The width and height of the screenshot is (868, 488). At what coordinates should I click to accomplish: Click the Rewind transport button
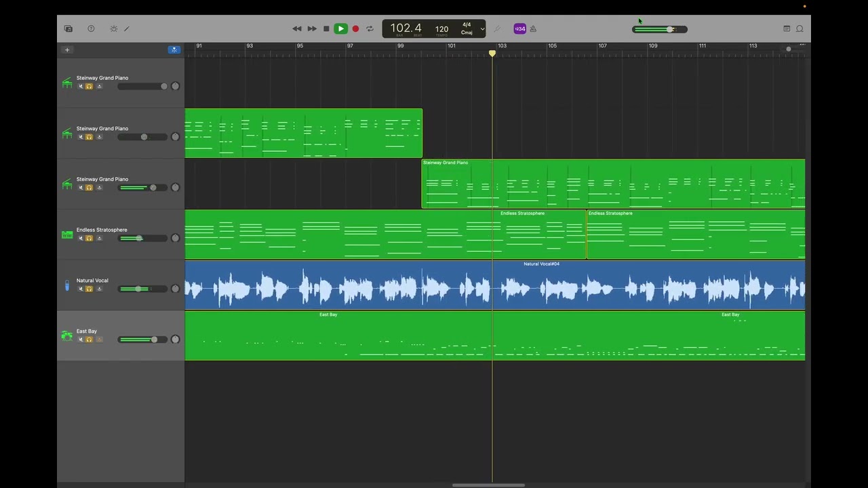297,28
